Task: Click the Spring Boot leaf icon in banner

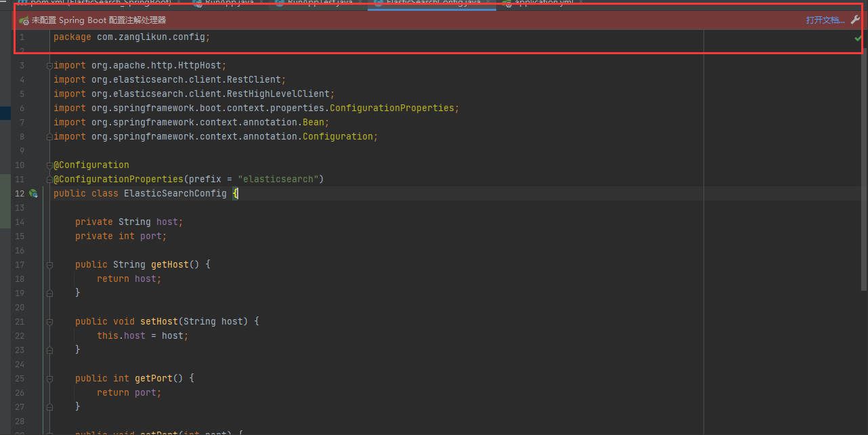Action: coord(24,21)
